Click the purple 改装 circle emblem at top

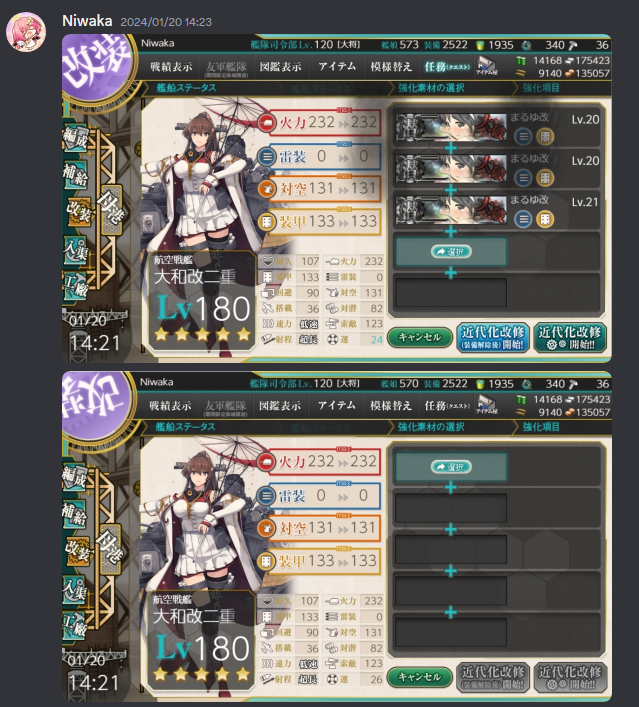96,66
